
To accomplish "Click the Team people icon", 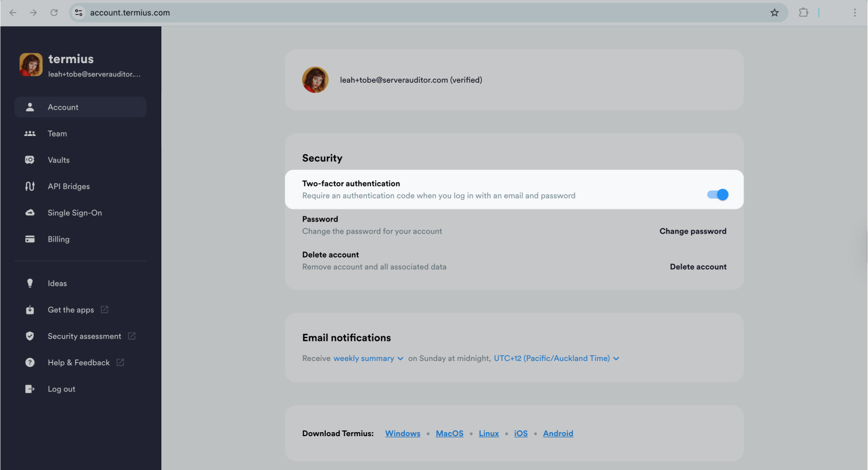I will [x=30, y=134].
